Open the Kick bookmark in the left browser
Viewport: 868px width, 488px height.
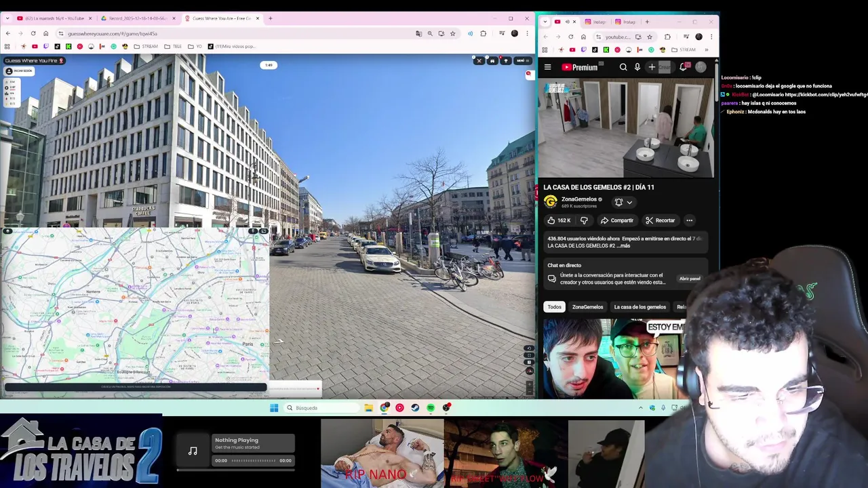click(x=68, y=46)
